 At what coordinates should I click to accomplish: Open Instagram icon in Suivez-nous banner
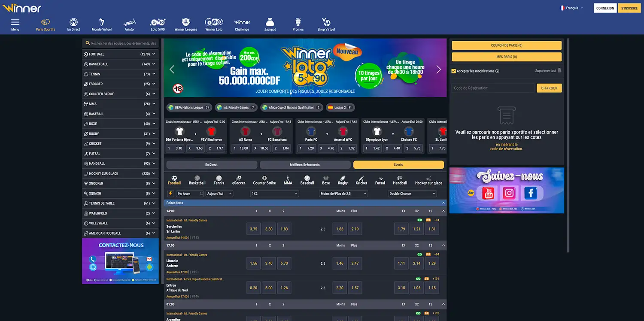[x=510, y=193]
